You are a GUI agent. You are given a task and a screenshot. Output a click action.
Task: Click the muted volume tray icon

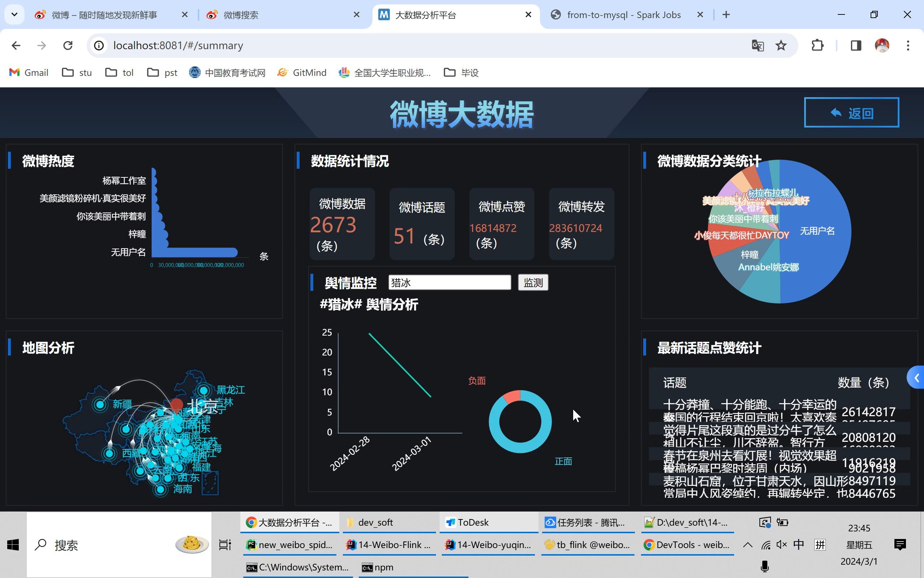pos(781,545)
